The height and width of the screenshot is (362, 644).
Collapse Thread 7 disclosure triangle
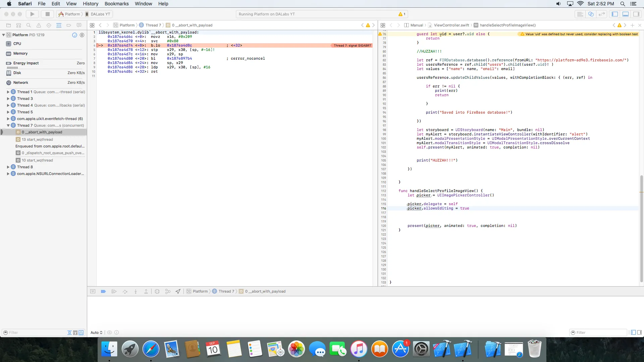[x=8, y=125]
